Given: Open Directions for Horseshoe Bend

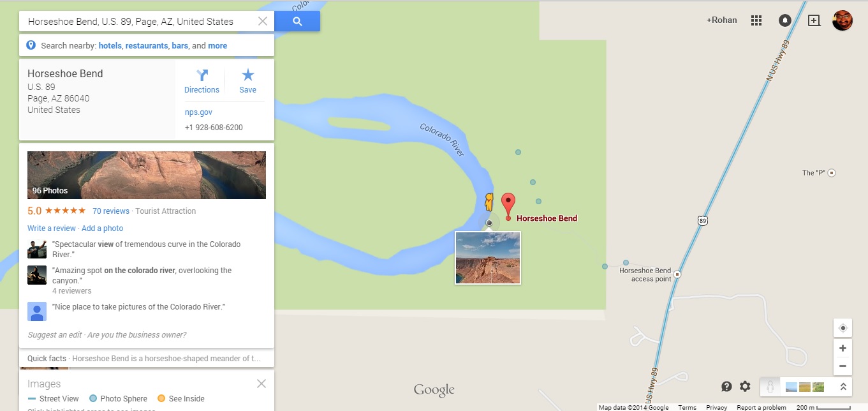Looking at the screenshot, I should [202, 82].
